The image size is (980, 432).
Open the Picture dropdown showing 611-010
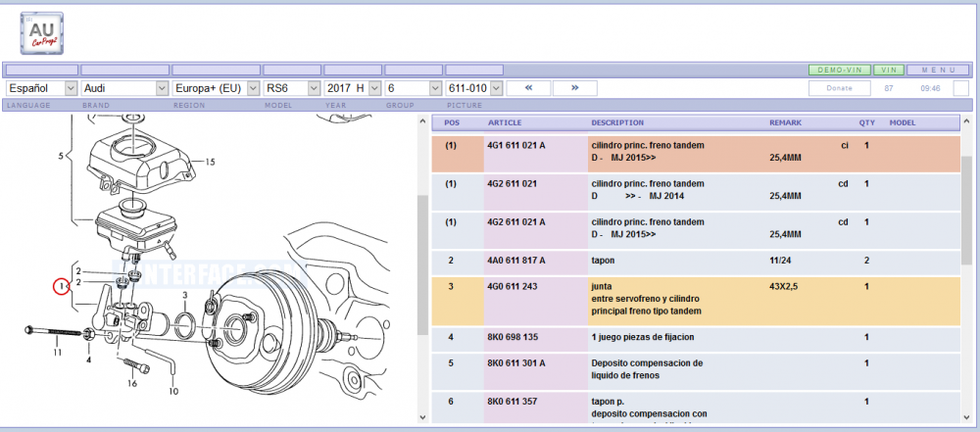click(474, 89)
